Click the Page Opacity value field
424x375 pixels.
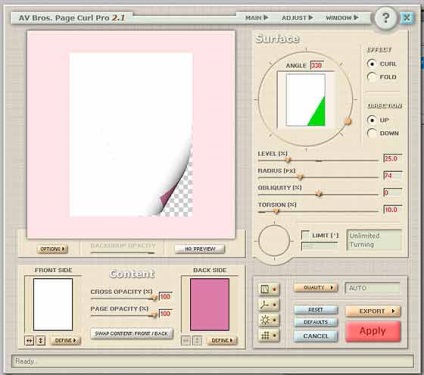165,314
